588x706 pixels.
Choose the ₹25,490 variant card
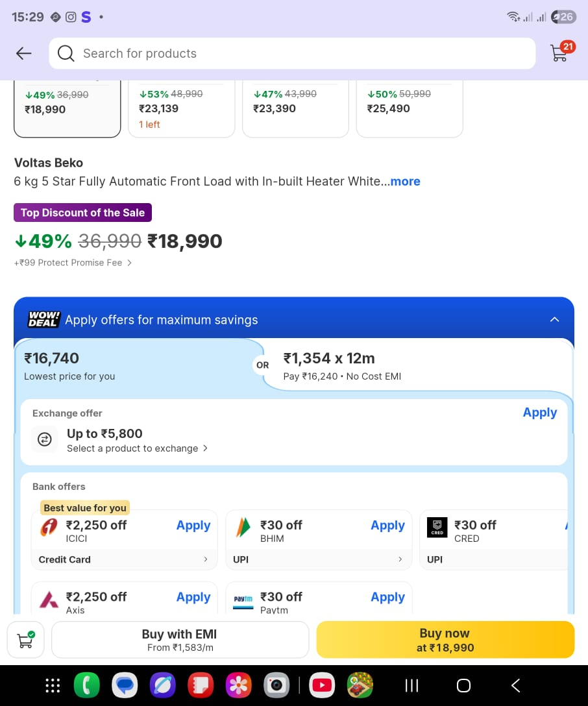pos(410,108)
